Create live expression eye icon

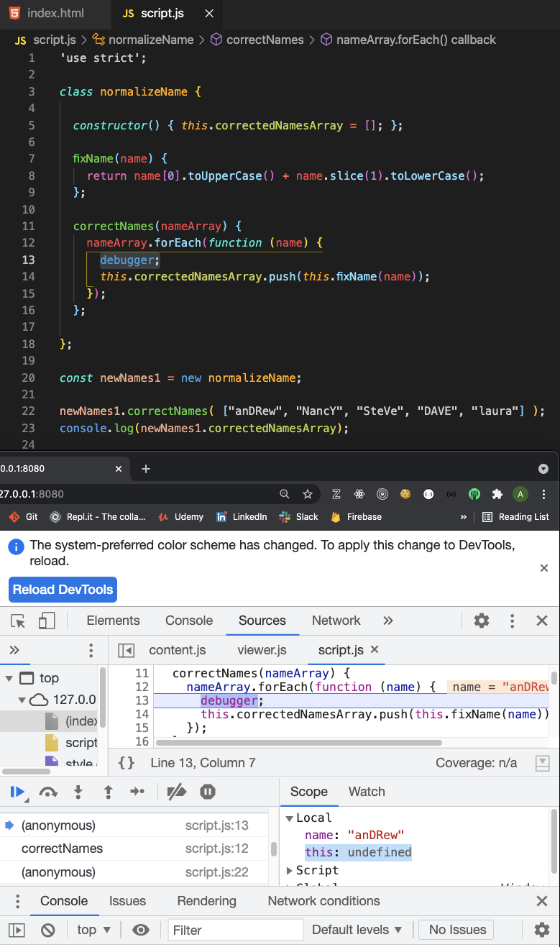point(141,930)
